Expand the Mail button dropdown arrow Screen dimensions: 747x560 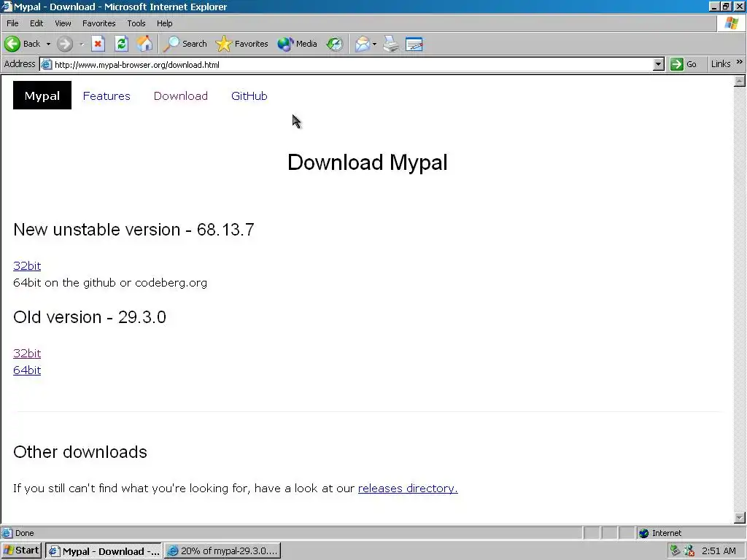[x=374, y=44]
